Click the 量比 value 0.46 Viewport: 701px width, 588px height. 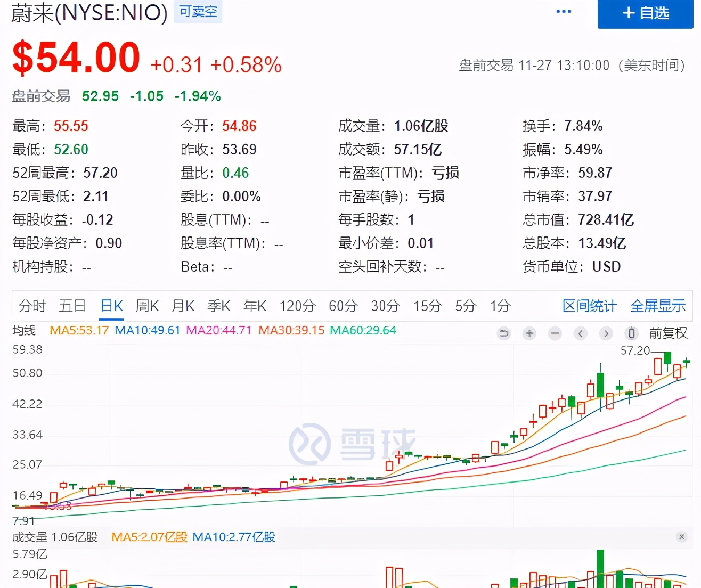pos(235,173)
